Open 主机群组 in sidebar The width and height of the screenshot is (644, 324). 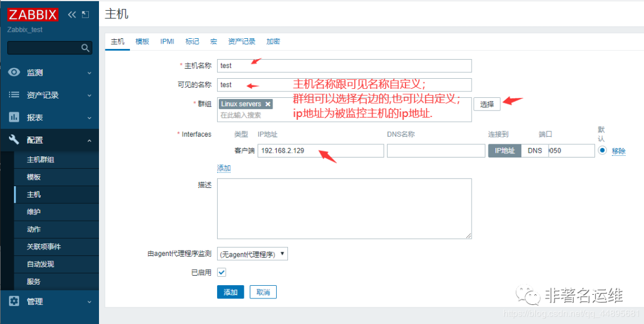(56, 160)
